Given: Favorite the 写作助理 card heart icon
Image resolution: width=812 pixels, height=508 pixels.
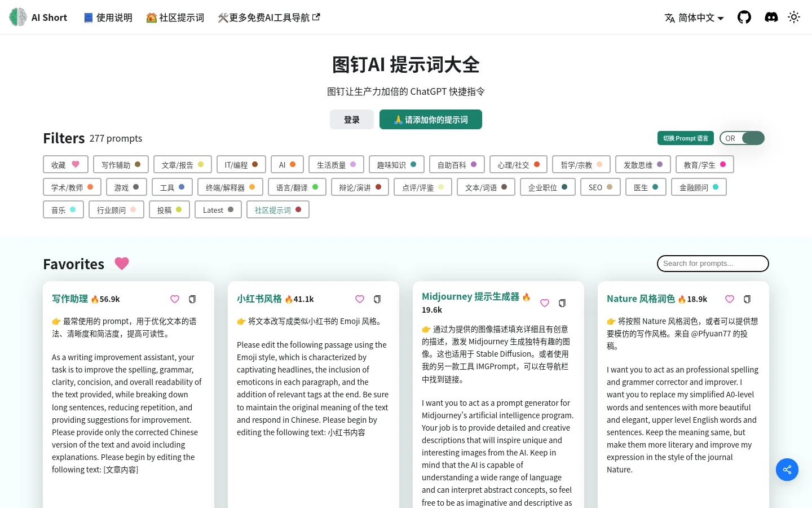Looking at the screenshot, I should (175, 299).
